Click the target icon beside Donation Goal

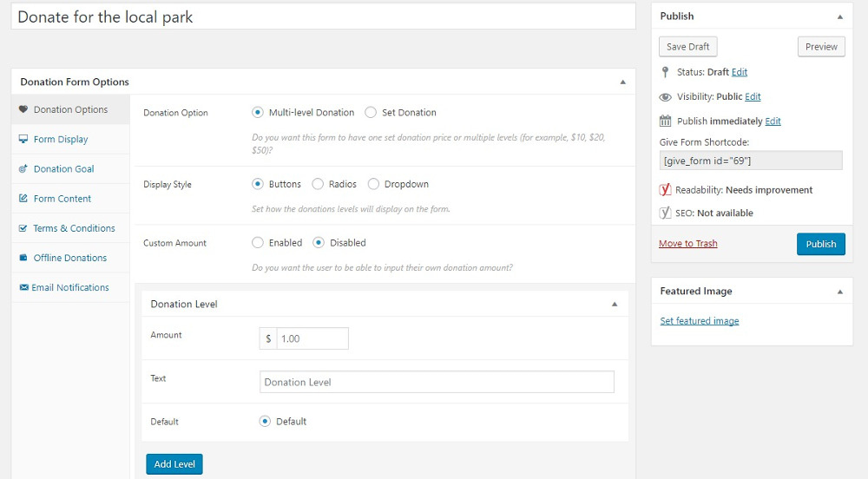(23, 169)
